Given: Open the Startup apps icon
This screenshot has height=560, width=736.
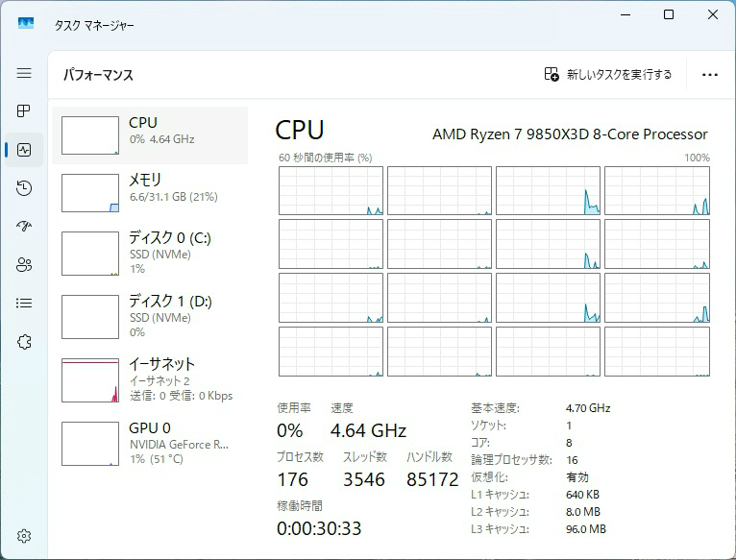Looking at the screenshot, I should [24, 227].
